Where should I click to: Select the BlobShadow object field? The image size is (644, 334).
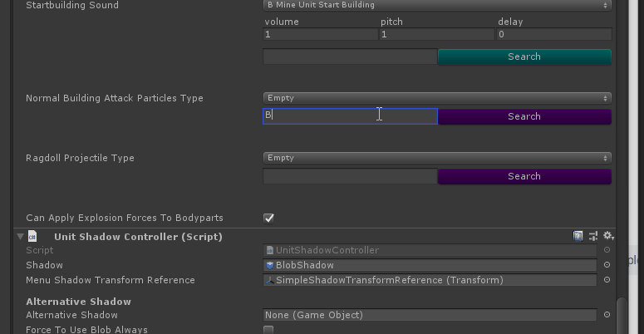coord(430,265)
